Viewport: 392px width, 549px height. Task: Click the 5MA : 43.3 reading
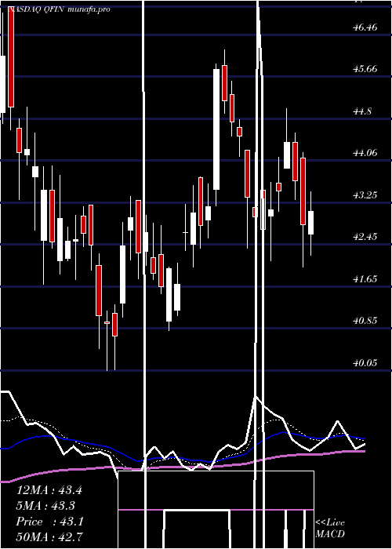coord(45,506)
